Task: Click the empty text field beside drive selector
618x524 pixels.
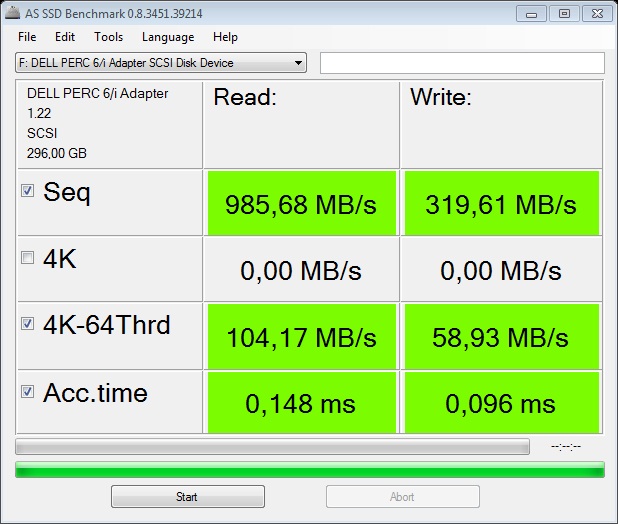Action: 462,63
